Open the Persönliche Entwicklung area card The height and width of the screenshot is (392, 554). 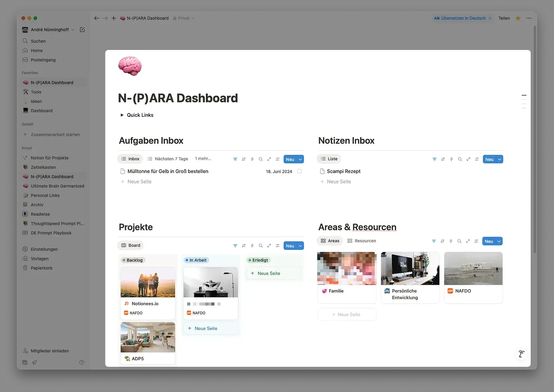[410, 277]
